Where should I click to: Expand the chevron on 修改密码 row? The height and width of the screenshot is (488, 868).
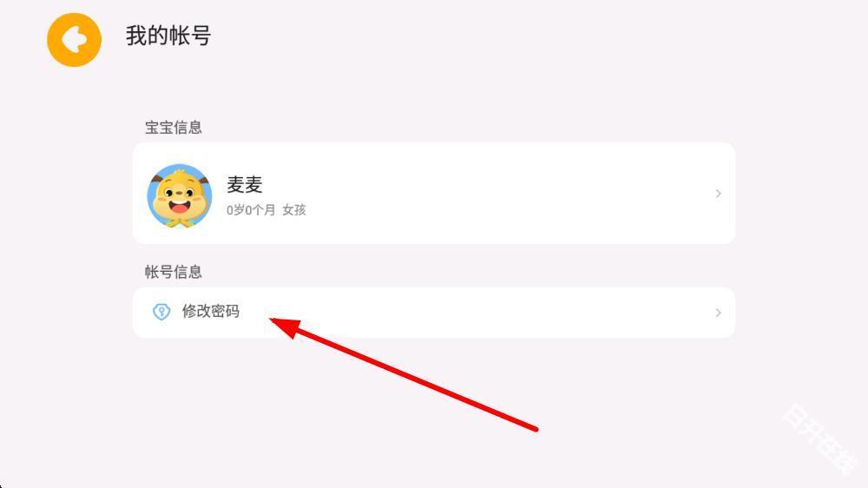pos(718,313)
